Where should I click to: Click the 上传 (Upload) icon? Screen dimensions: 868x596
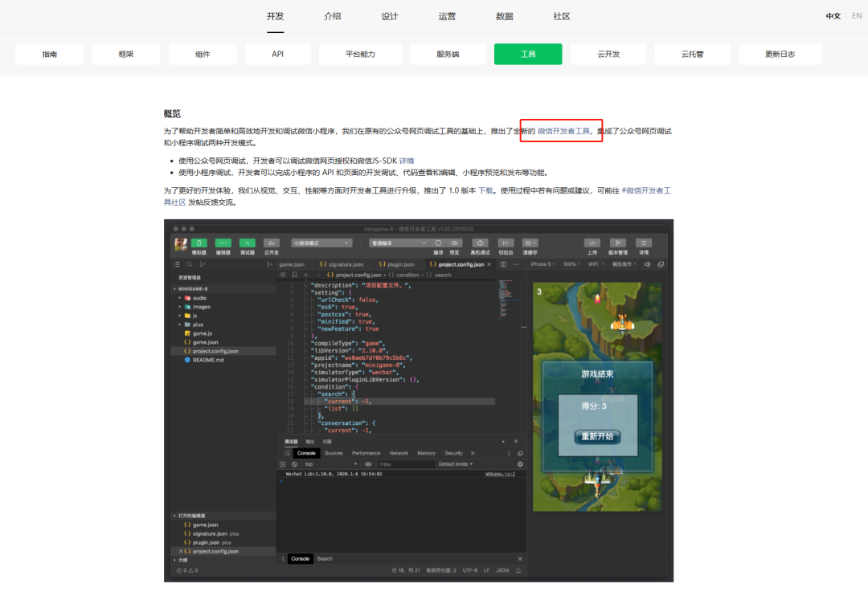(592, 243)
